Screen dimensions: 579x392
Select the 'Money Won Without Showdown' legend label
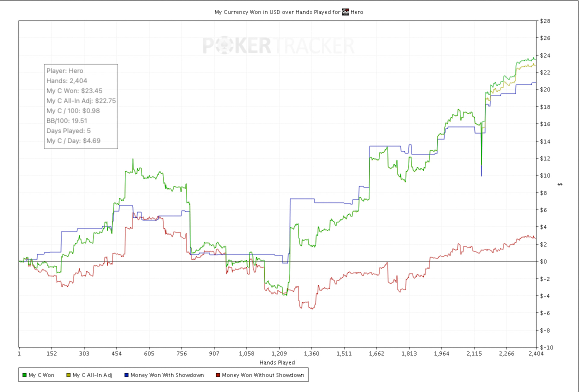[263, 375]
